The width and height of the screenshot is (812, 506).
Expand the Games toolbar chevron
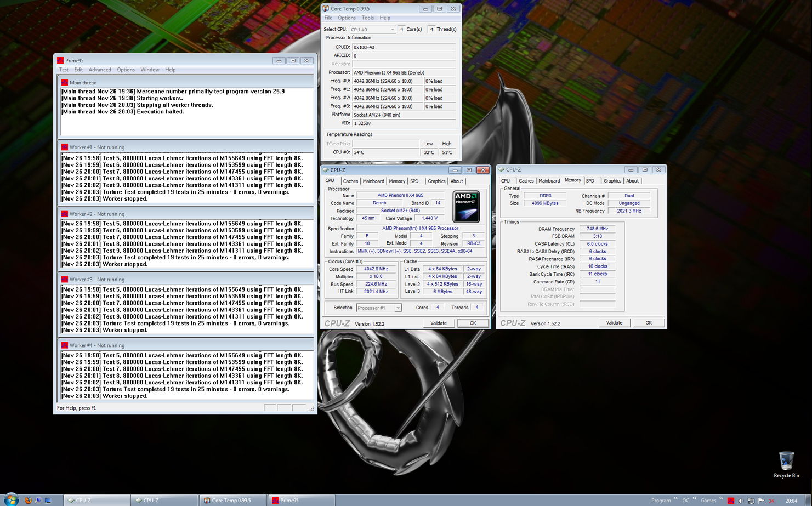coord(721,499)
